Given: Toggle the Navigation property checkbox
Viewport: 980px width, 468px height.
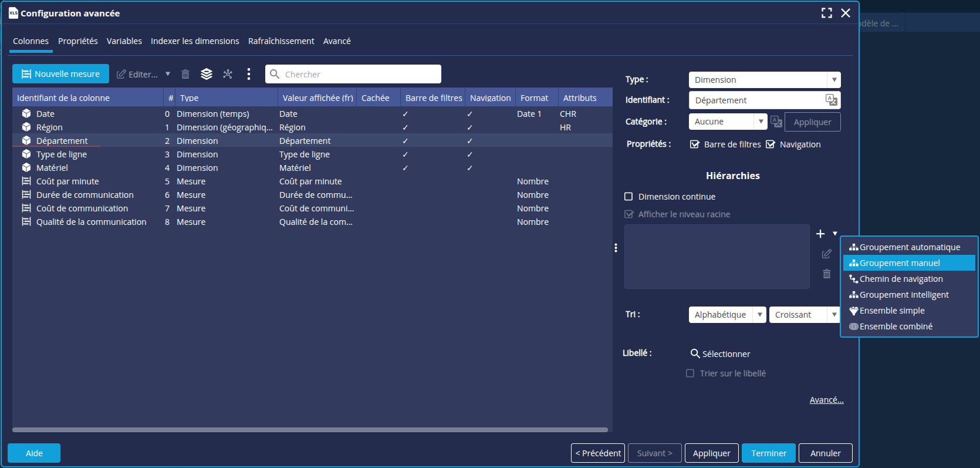Looking at the screenshot, I should 771,144.
